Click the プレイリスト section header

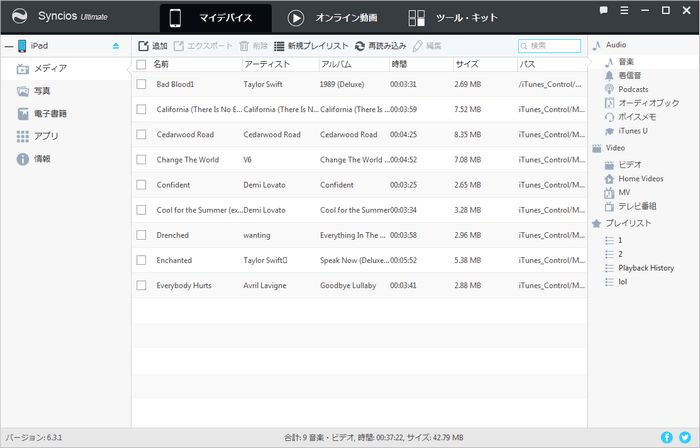tap(622, 223)
